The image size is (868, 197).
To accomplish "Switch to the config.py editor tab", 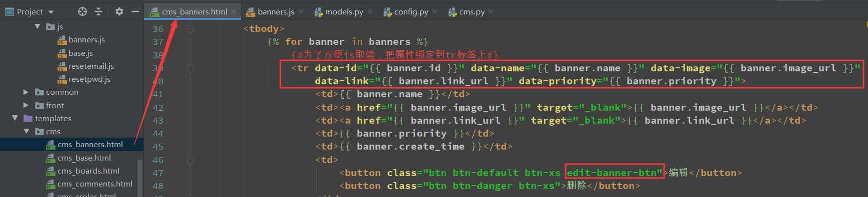I will click(x=411, y=11).
